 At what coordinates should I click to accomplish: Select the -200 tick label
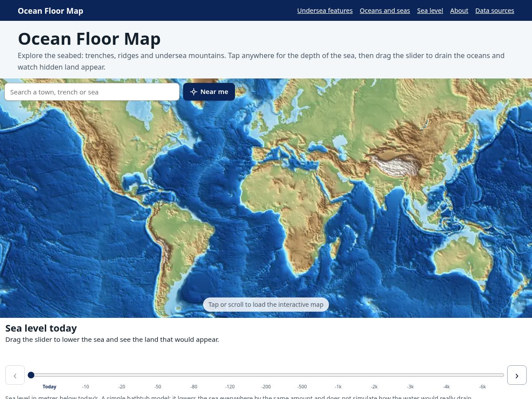pos(266,387)
